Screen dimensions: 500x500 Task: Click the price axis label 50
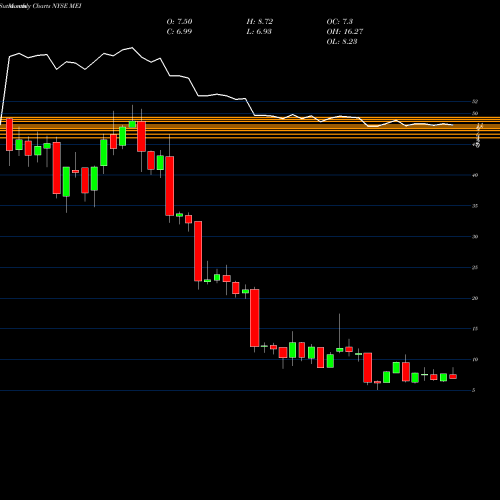coord(475,114)
